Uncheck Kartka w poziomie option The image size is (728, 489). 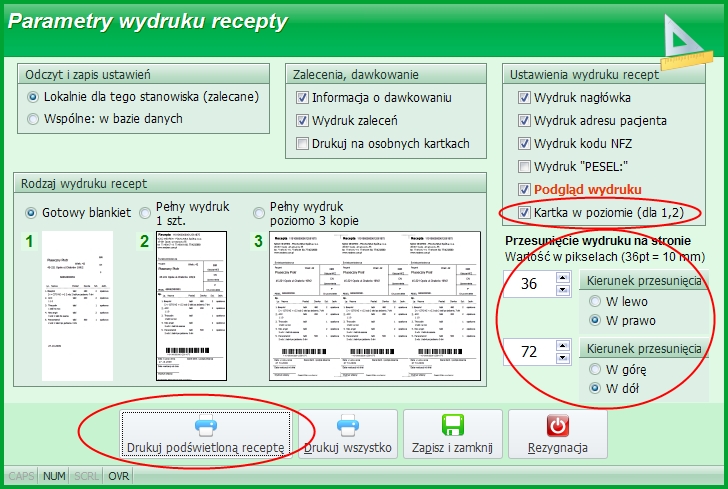coord(524,213)
